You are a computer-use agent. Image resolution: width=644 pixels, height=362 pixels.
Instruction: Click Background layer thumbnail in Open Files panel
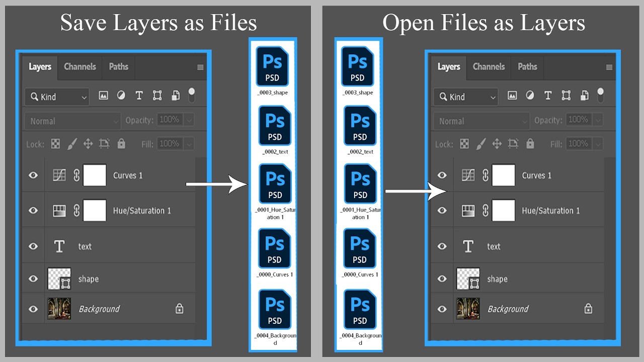click(x=468, y=309)
